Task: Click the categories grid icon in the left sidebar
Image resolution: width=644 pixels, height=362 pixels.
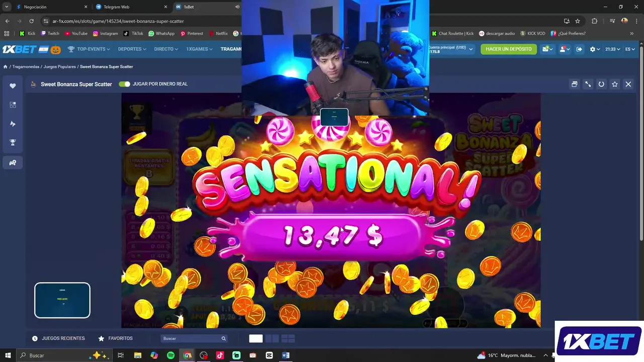Action: pyautogui.click(x=13, y=105)
